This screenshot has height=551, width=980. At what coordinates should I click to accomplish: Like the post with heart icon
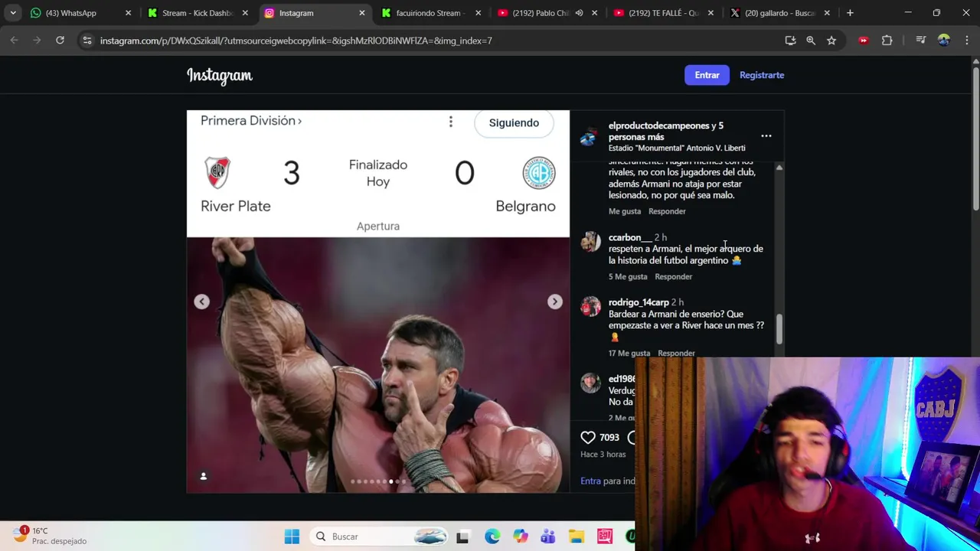click(588, 437)
